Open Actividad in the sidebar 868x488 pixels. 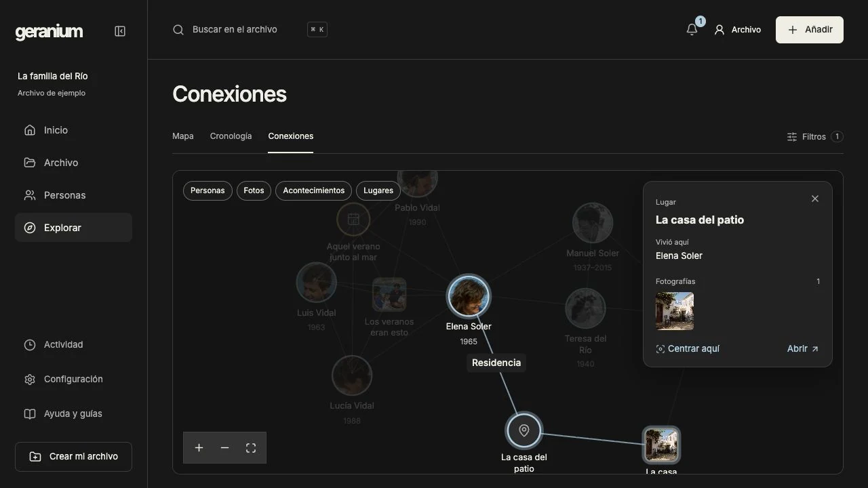[73, 345]
